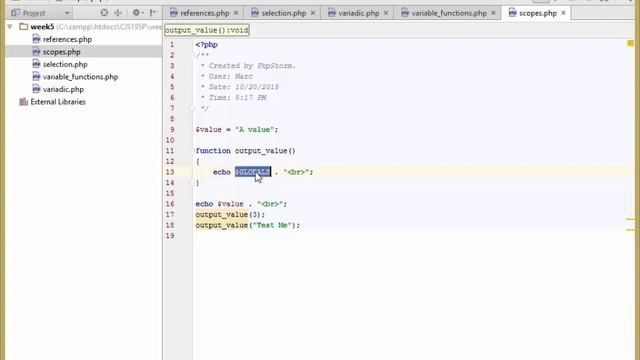Viewport: 640px width, 360px height.
Task: Close the scopes.php tab
Action: (563, 13)
